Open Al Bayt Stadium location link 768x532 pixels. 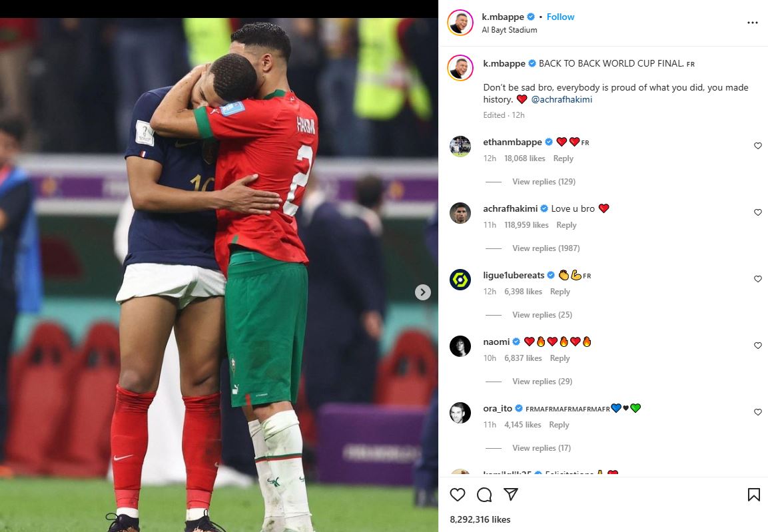click(510, 30)
